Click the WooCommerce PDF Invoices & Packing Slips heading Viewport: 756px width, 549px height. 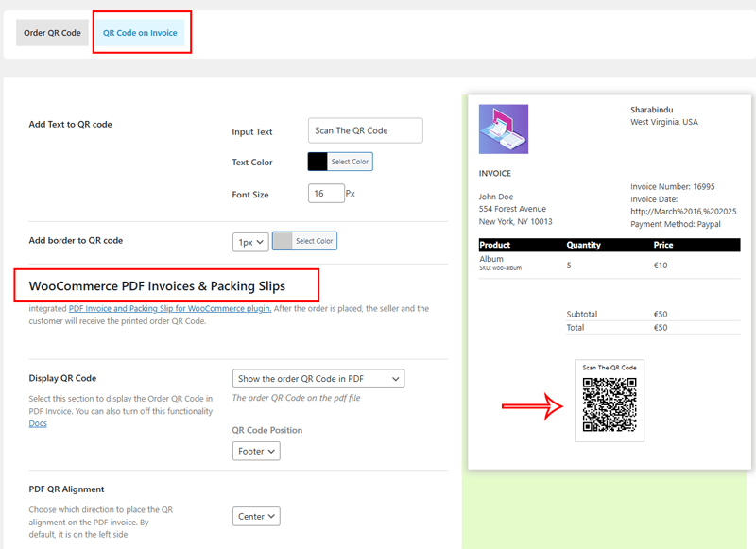click(x=157, y=285)
